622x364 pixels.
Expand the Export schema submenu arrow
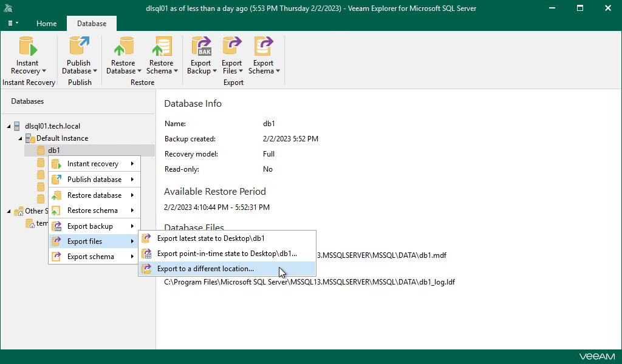click(x=132, y=257)
